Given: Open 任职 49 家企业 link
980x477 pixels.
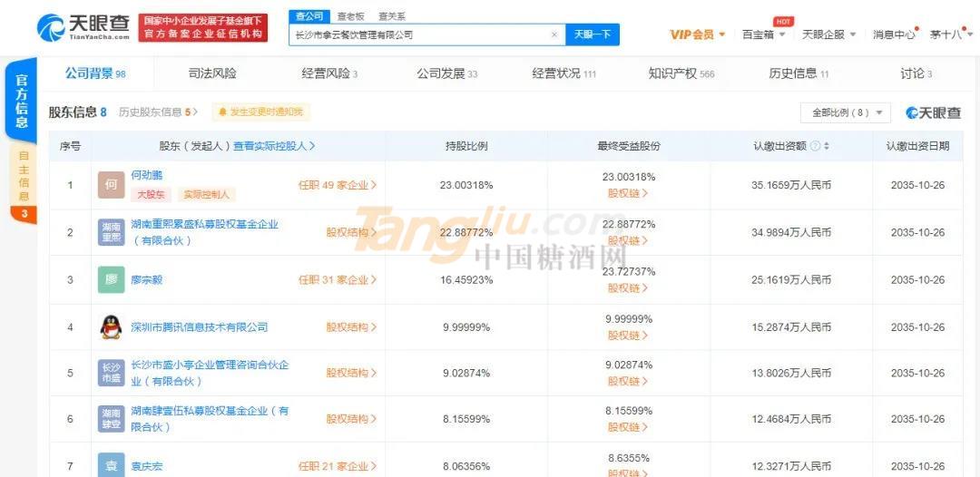Looking at the screenshot, I should pyautogui.click(x=338, y=185).
